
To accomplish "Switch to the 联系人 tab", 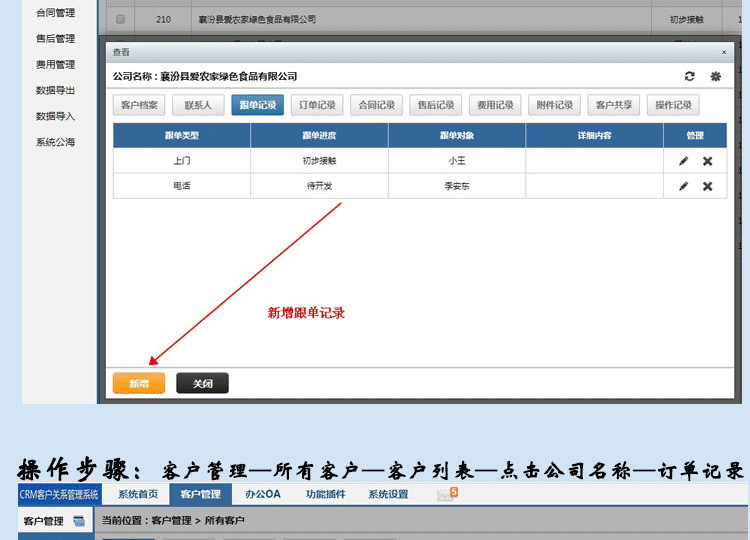I will point(198,105).
